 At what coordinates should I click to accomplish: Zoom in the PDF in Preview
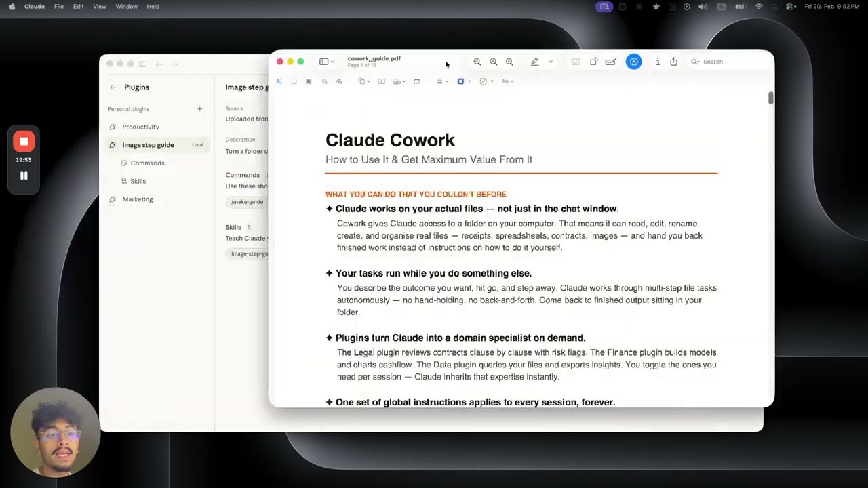point(509,62)
